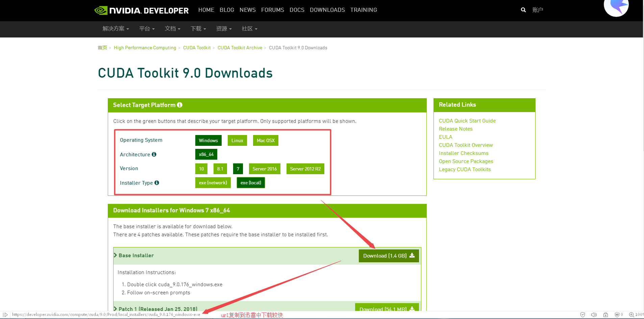
Task: Open FORUMS in top navigation
Action: coord(273,10)
